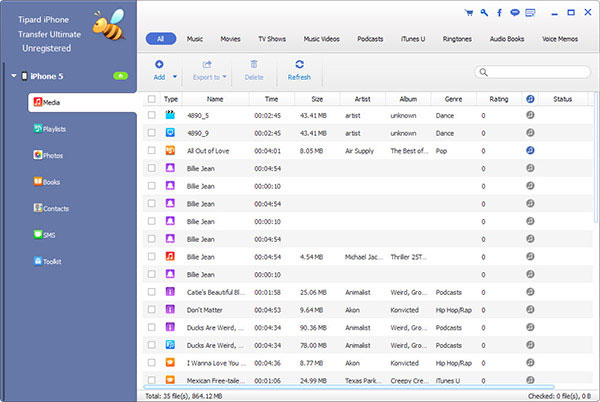Click the movie type icon for 4890_5

coord(170,115)
